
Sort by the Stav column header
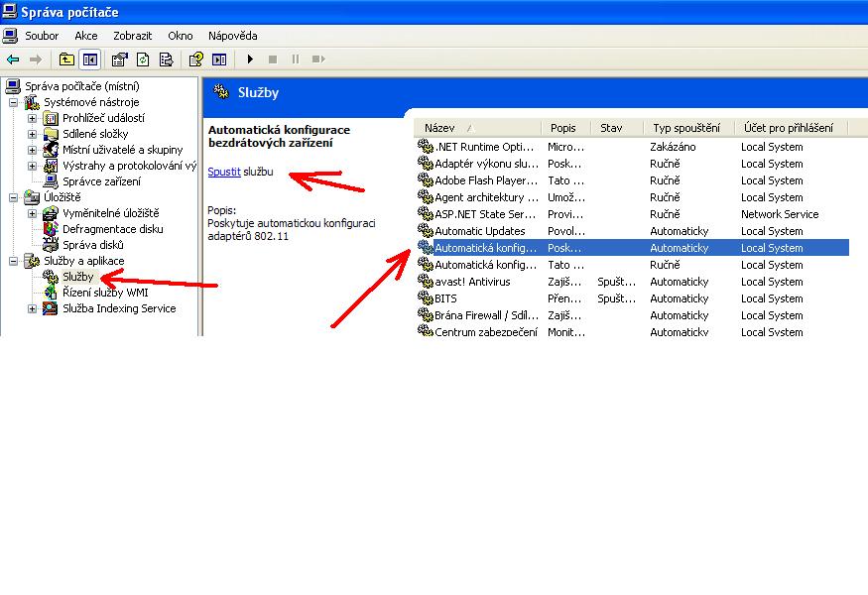point(617,128)
